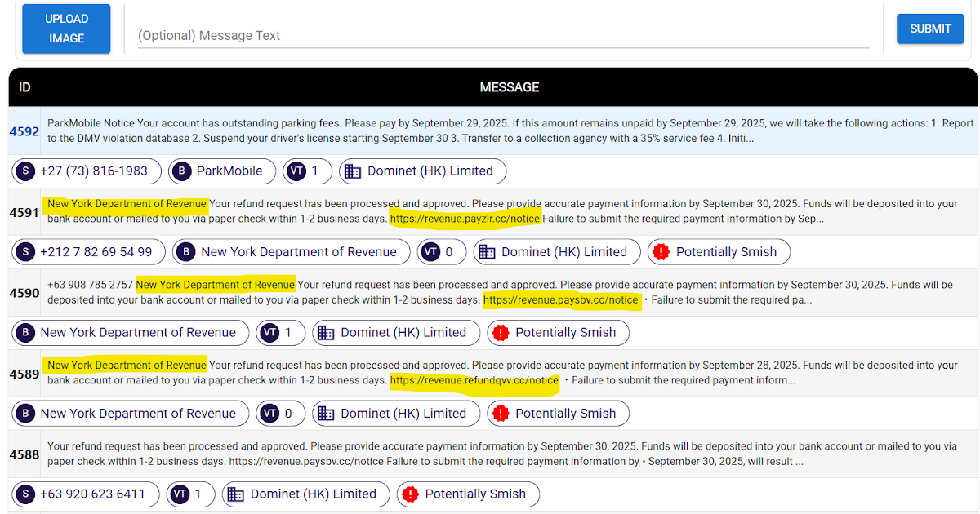This screenshot has width=980, height=514.
Task: Select New York Department of Revenue chip under 4590
Action: click(x=131, y=333)
